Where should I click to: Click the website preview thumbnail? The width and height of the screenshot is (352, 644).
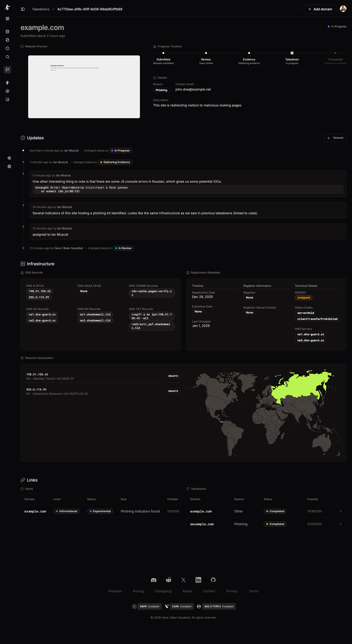(x=84, y=87)
